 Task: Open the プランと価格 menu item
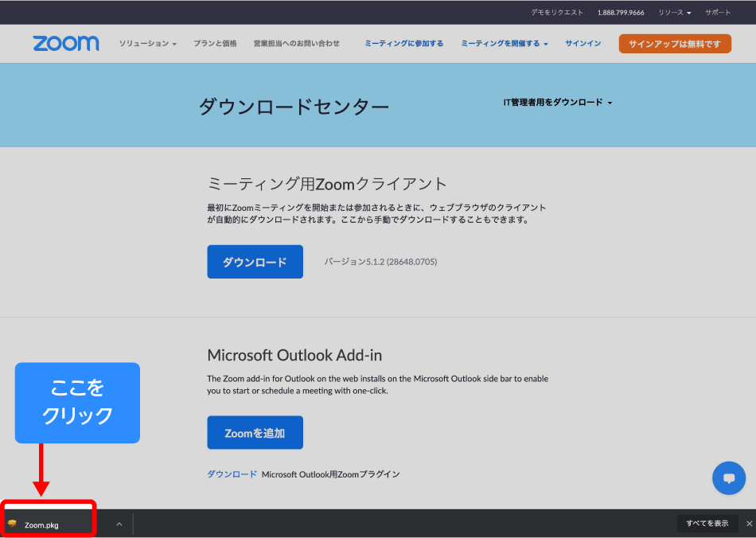click(215, 44)
